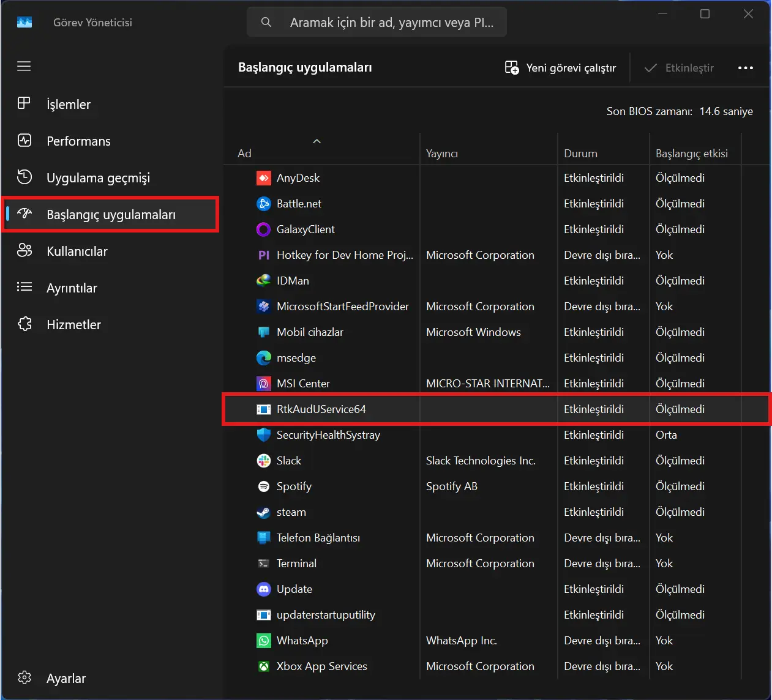Image resolution: width=772 pixels, height=700 pixels.
Task: Click the Slack Technologies Inc. publisher cell
Action: tap(481, 461)
